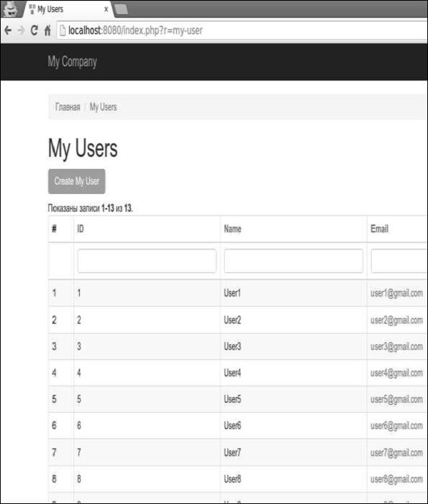Focus the Name filter input field
The width and height of the screenshot is (428, 504).
click(293, 261)
